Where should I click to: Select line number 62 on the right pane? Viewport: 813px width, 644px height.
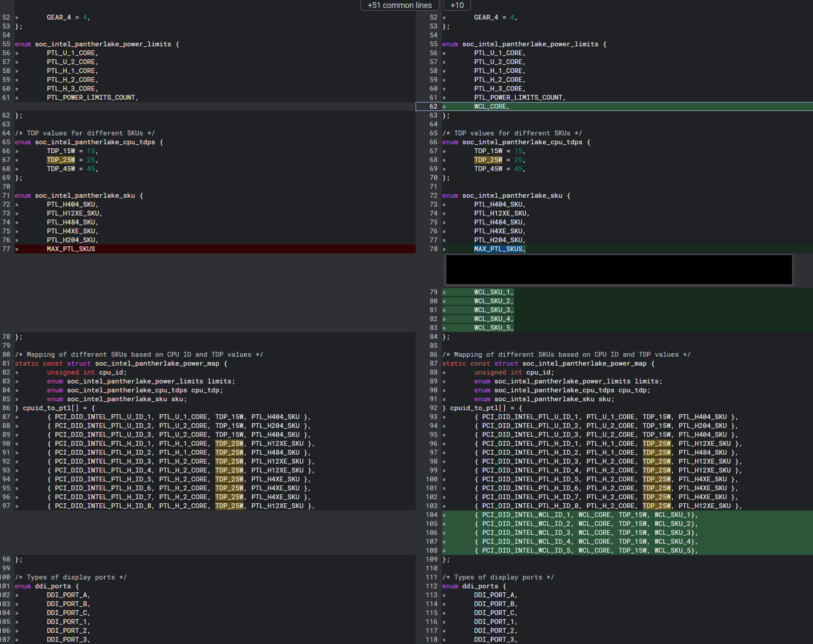[x=433, y=106]
